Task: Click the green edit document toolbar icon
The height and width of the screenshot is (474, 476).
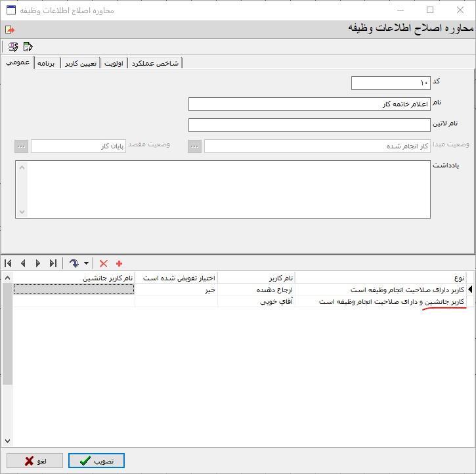Action: [x=28, y=47]
